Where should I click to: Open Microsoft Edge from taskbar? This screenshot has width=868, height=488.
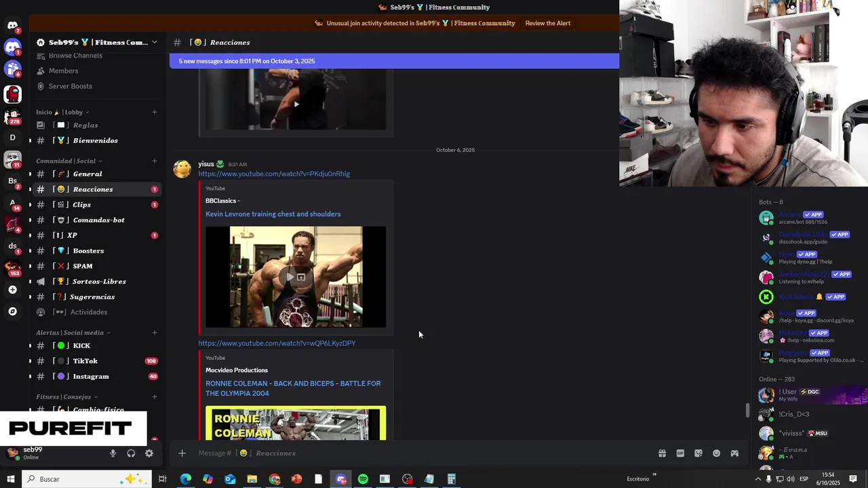coord(185,479)
